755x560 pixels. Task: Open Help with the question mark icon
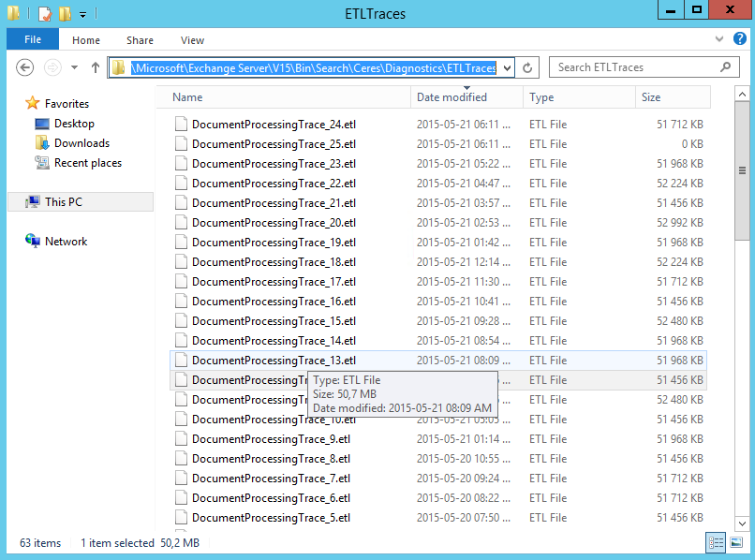(x=740, y=38)
